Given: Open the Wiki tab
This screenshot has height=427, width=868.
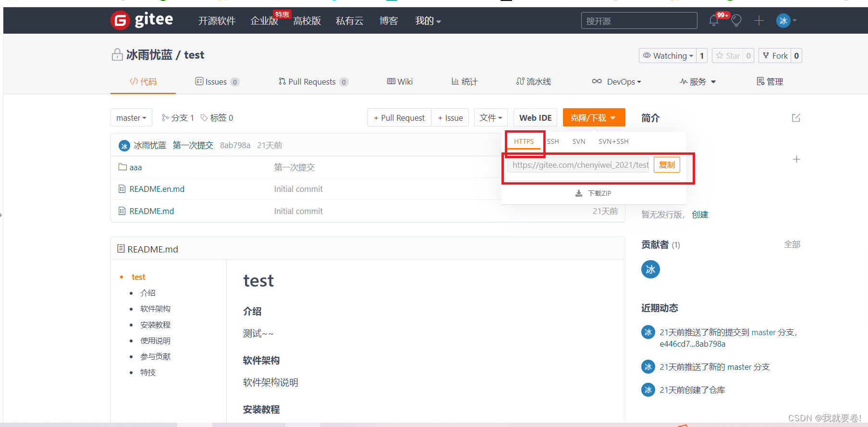Looking at the screenshot, I should [400, 82].
